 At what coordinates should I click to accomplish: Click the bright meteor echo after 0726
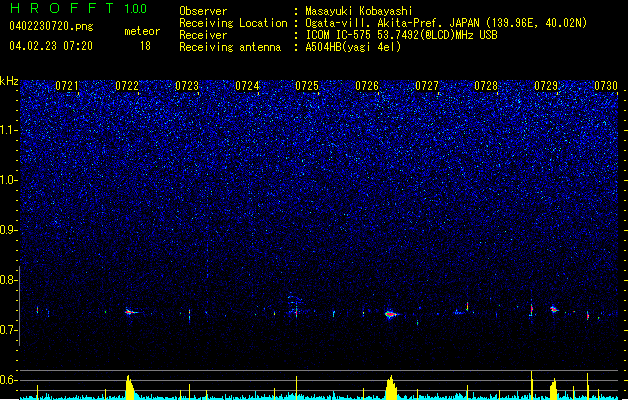coord(391,315)
